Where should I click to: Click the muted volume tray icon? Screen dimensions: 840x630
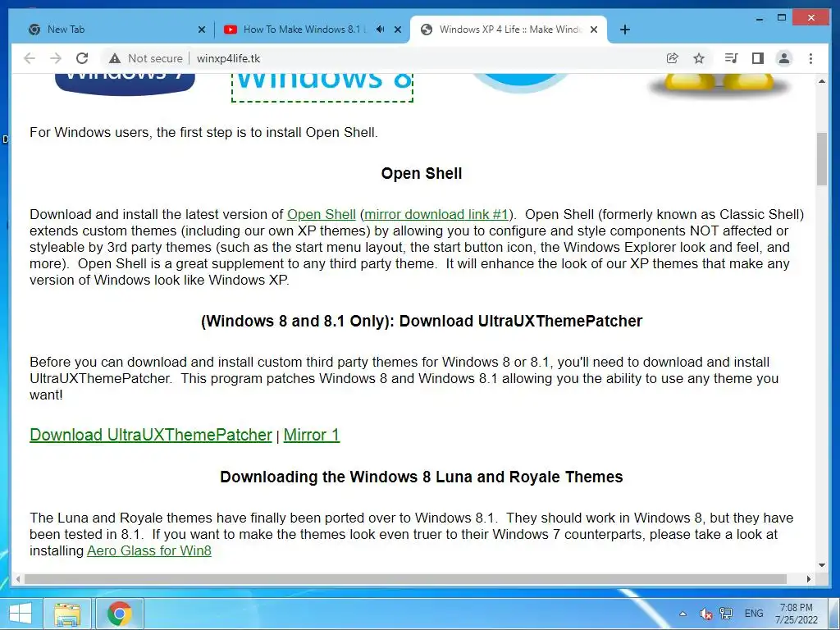705,614
